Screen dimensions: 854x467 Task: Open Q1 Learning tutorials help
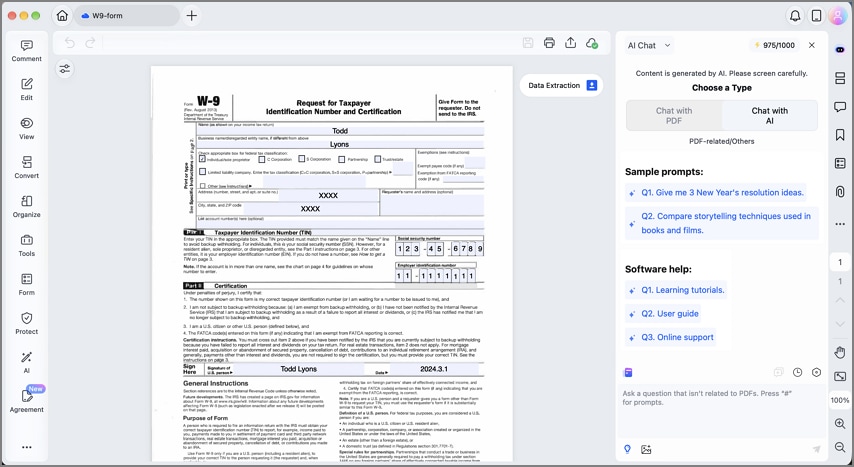point(676,290)
